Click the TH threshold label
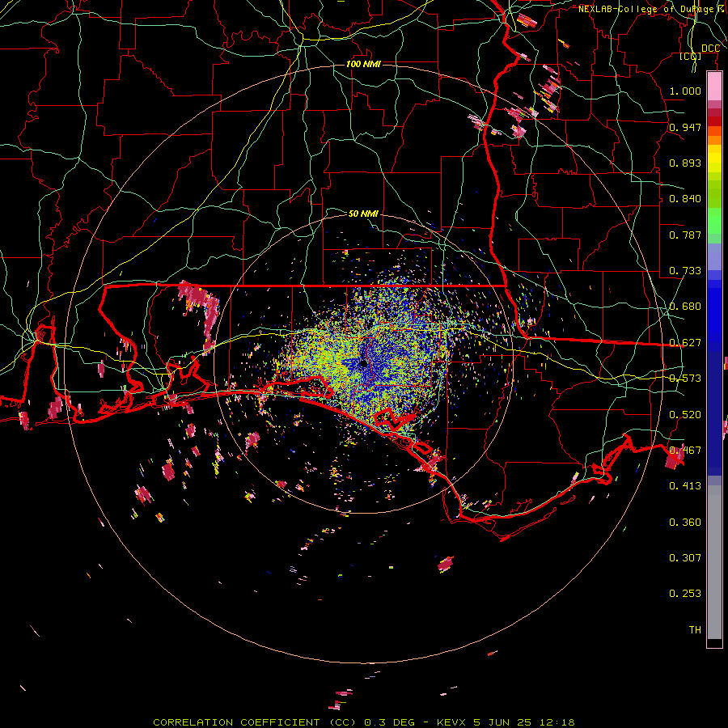 point(695,630)
